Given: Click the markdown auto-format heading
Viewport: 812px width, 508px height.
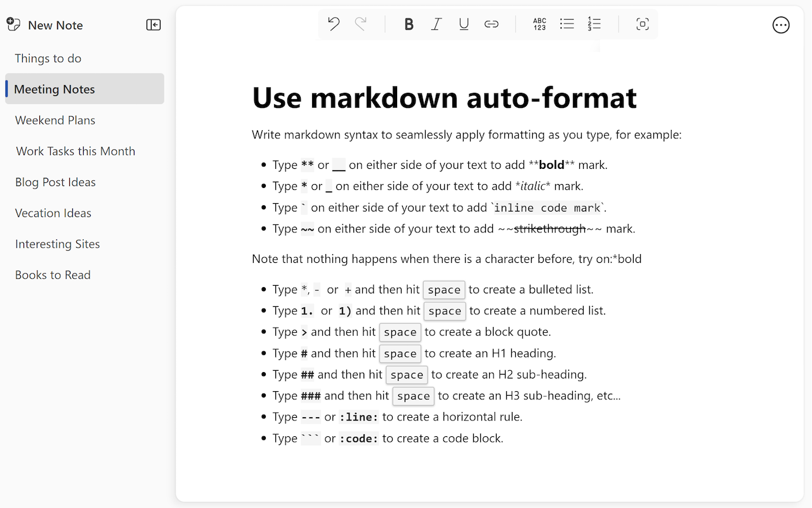Looking at the screenshot, I should (444, 98).
